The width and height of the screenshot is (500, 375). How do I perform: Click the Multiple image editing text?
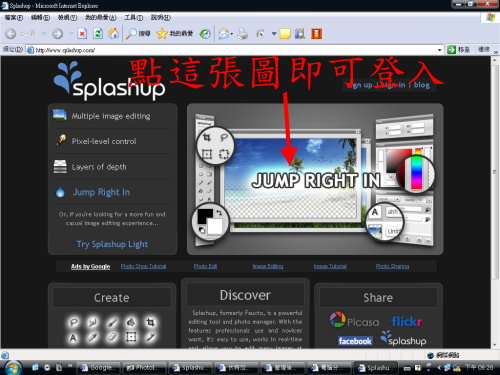tap(111, 116)
